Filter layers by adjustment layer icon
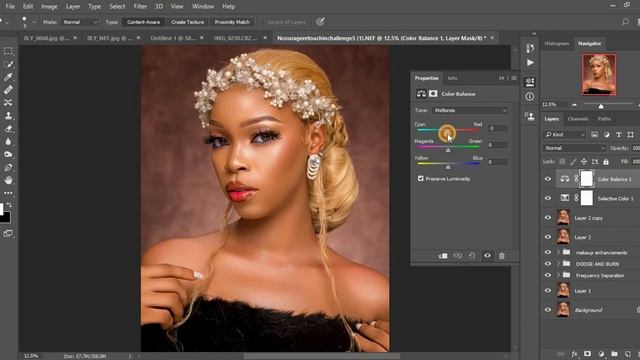640x360 pixels. click(607, 134)
